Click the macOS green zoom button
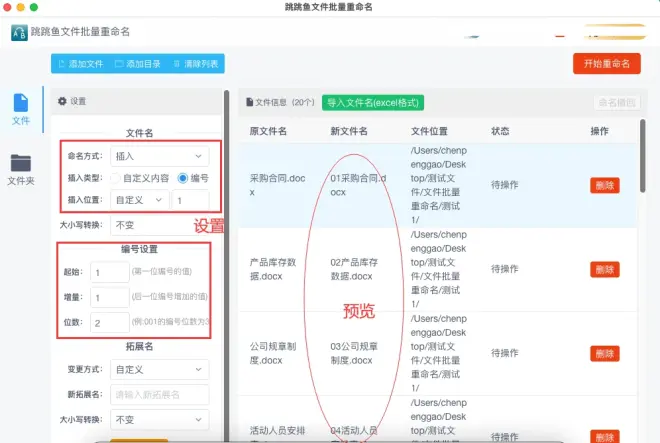 [34, 7]
